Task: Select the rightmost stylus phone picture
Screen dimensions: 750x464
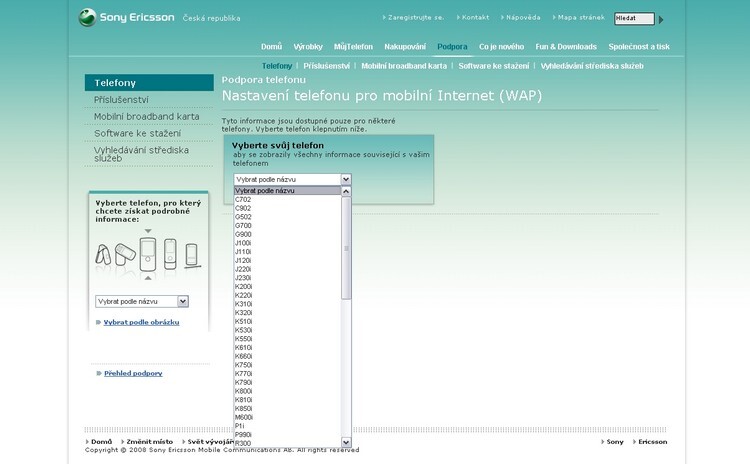Action: [192, 255]
